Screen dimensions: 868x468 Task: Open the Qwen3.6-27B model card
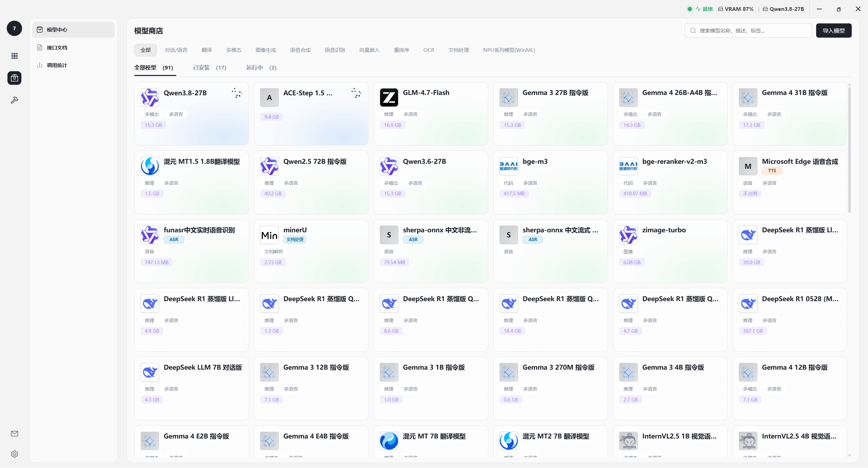pos(431,182)
